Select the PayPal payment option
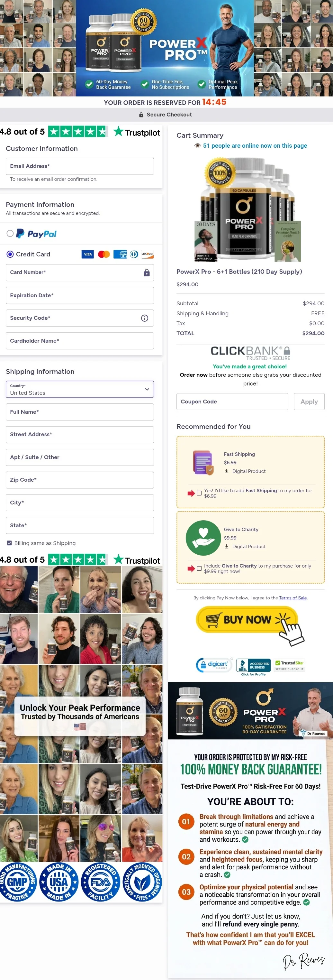Screen dimensions: 333x980 tap(10, 234)
